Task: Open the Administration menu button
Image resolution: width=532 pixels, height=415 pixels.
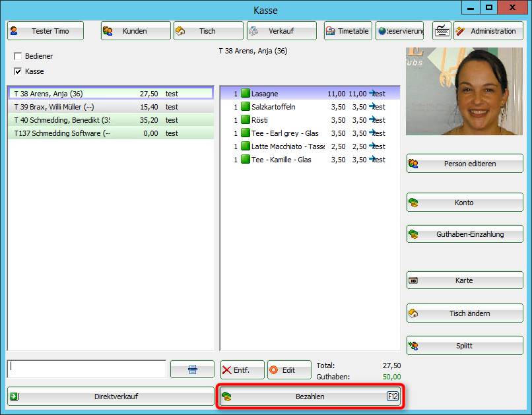Action: 488,31
